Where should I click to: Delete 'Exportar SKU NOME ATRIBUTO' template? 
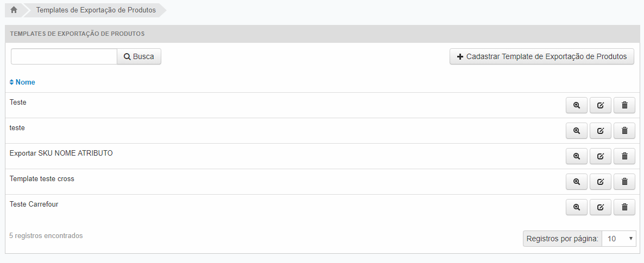point(624,156)
